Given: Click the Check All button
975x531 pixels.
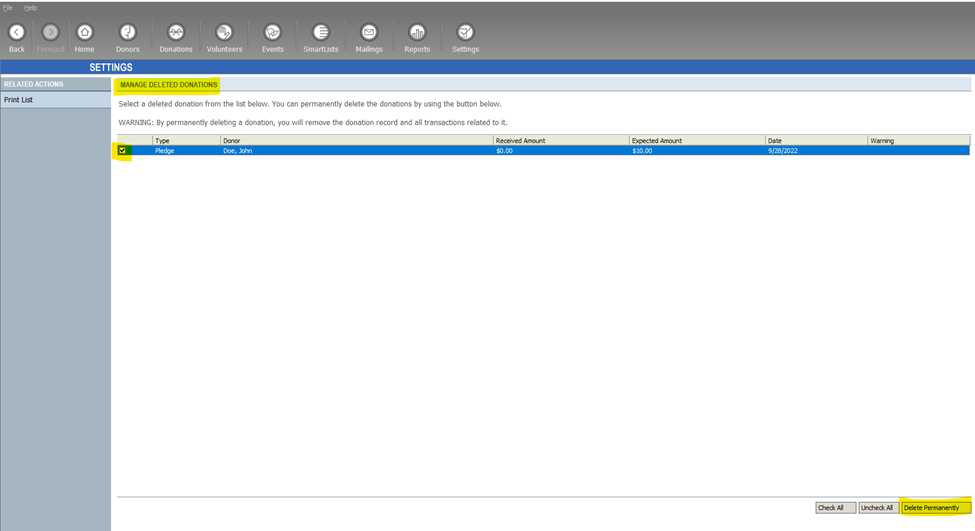Looking at the screenshot, I should [x=836, y=508].
